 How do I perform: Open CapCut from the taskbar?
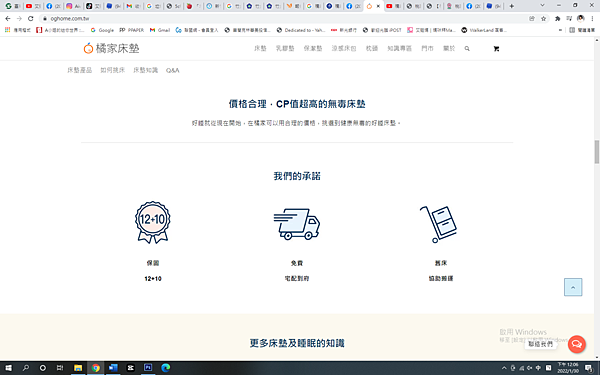pos(130,368)
